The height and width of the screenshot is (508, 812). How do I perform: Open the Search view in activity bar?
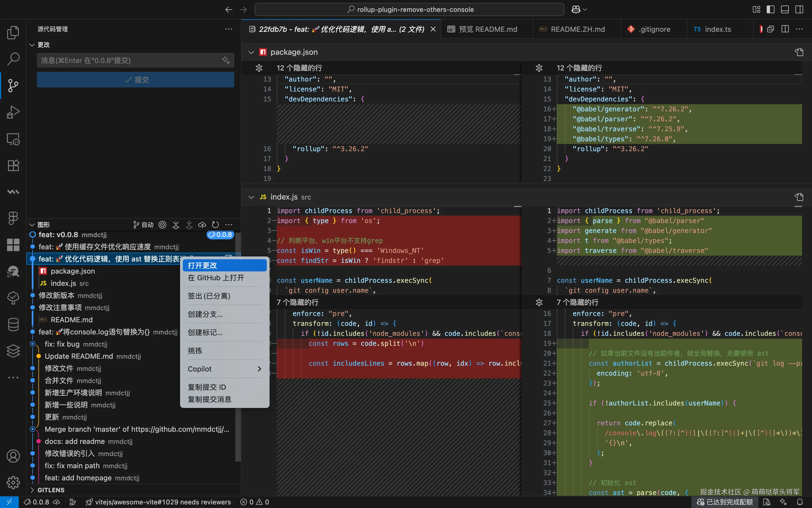pyautogui.click(x=13, y=59)
